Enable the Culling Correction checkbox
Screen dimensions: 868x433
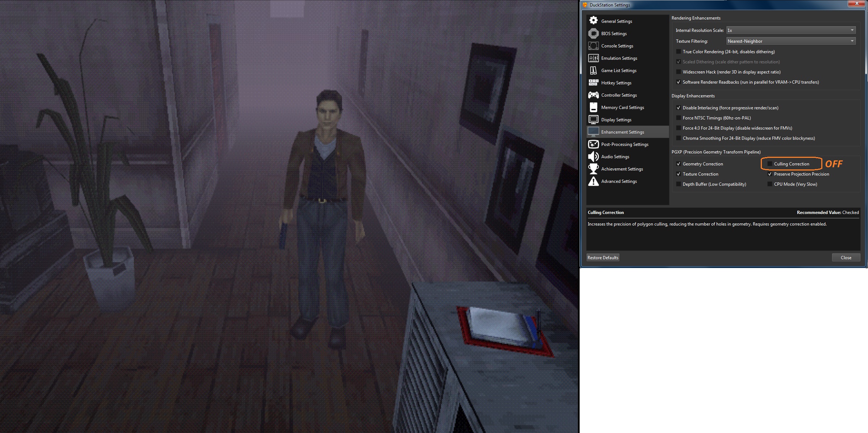pos(770,164)
